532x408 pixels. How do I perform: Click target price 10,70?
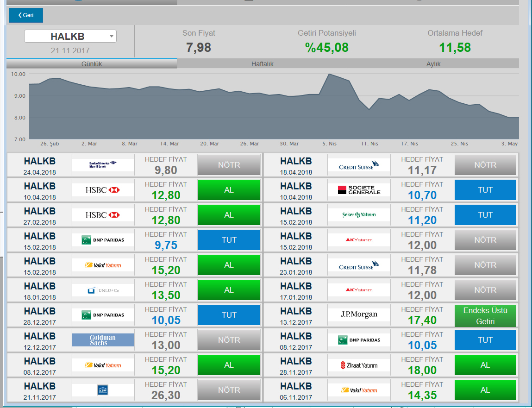tap(422, 195)
